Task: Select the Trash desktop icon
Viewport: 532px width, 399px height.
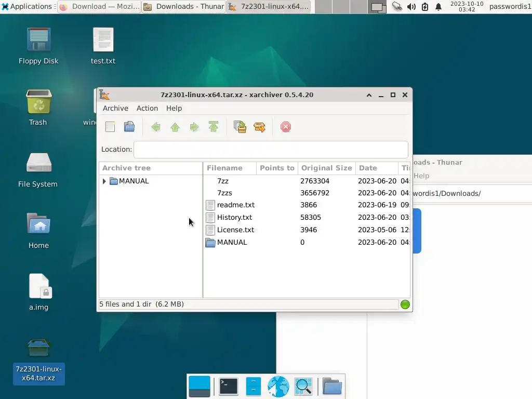Action: [x=38, y=107]
